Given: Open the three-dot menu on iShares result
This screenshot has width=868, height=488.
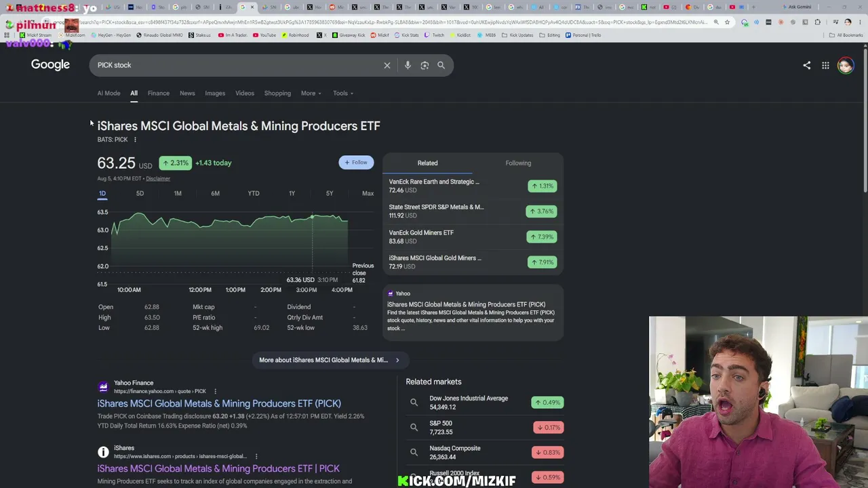Looking at the screenshot, I should pos(256,456).
